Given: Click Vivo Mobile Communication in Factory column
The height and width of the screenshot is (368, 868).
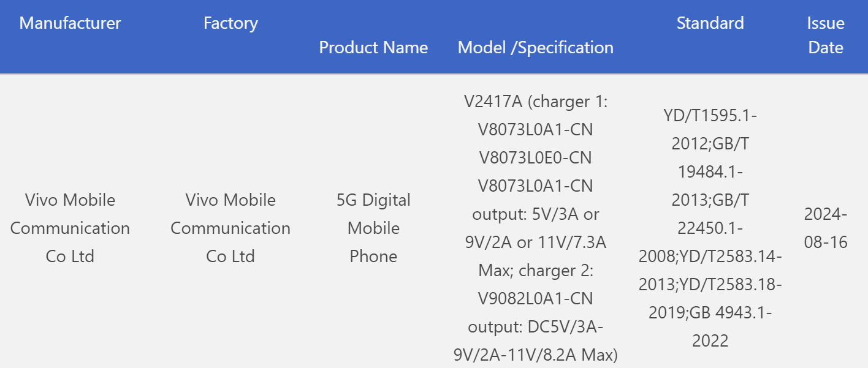Looking at the screenshot, I should [x=230, y=228].
